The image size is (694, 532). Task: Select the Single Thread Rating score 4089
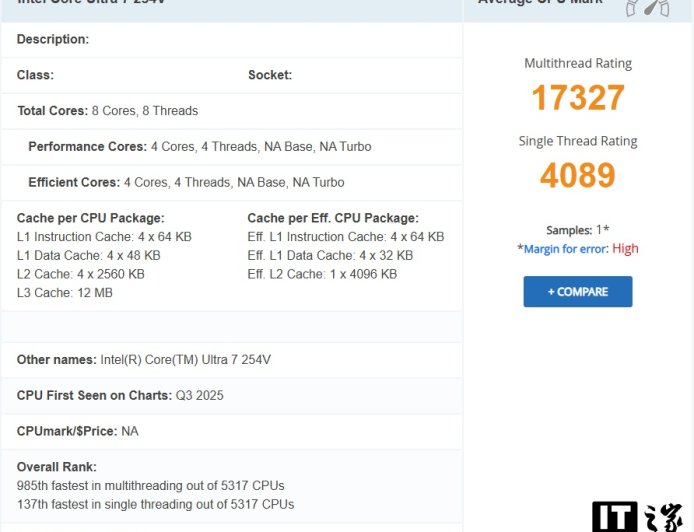point(578,176)
